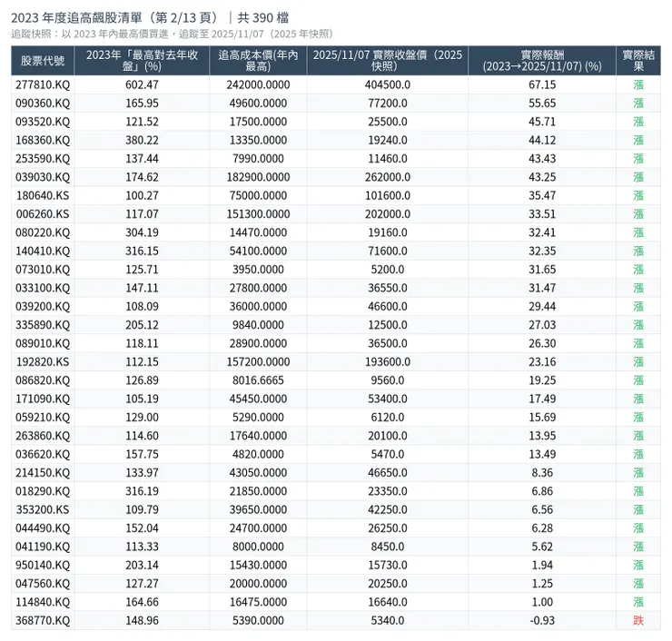Screen dimensions: 672x641
Task: Click the 304.19 percentage value
Action: pos(142,232)
